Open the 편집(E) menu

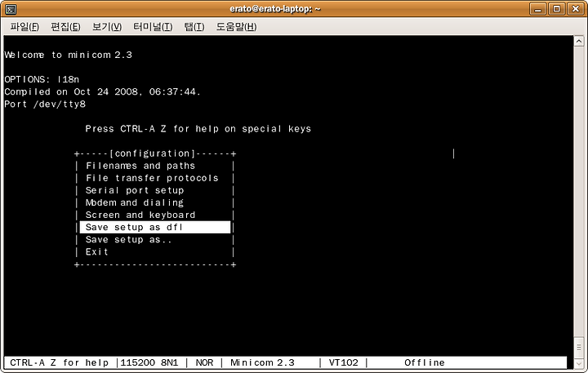[65, 27]
